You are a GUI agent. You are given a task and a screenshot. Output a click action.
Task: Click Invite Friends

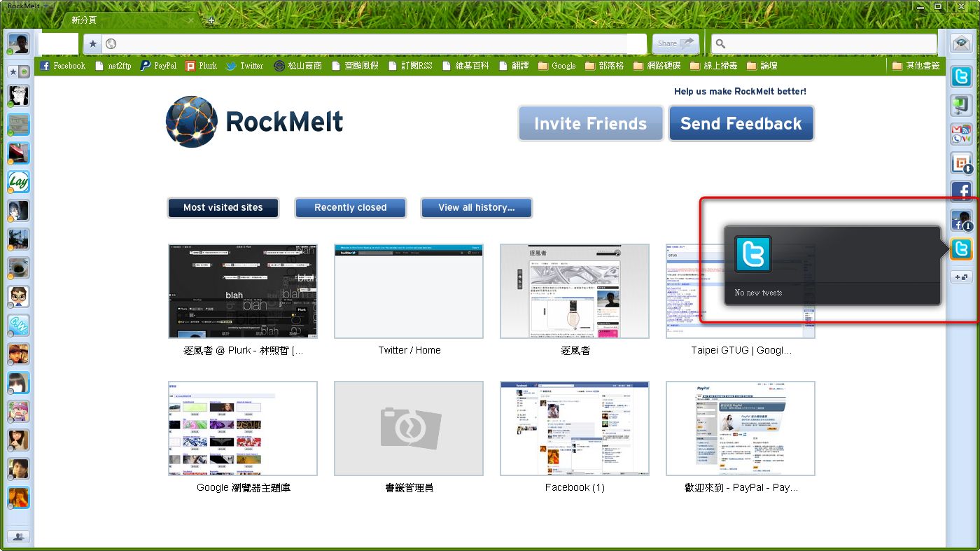click(591, 124)
